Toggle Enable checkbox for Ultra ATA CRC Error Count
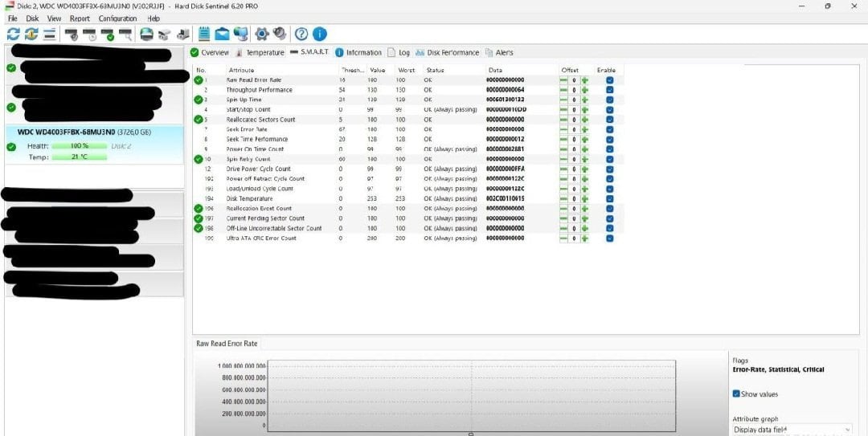Screen dimensions: 868x436 (609, 238)
